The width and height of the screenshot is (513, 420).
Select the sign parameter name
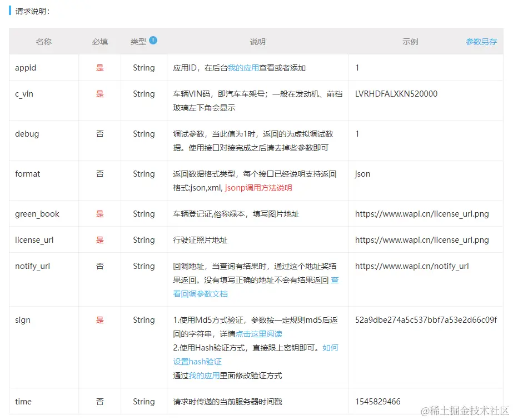23,320
